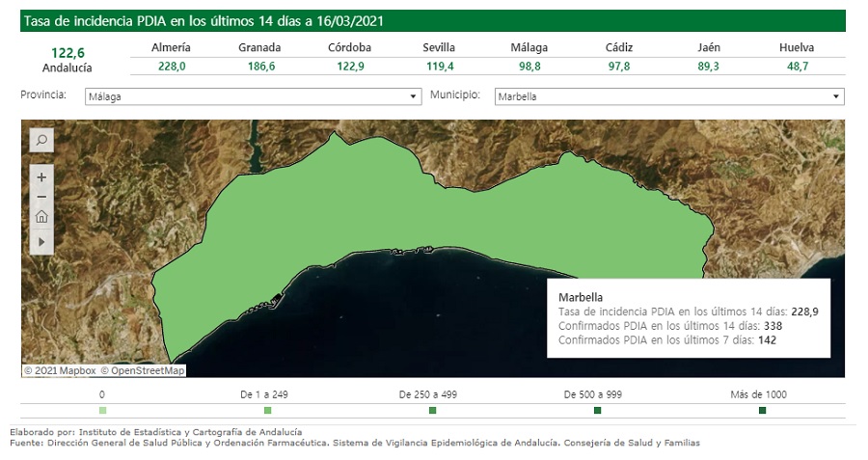
Task: Select the Jaén province column header
Action: coord(709,47)
